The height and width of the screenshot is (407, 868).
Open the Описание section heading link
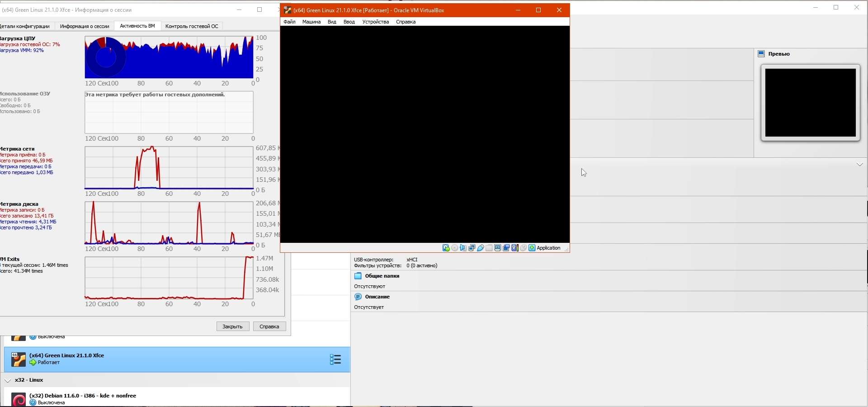pyautogui.click(x=377, y=297)
